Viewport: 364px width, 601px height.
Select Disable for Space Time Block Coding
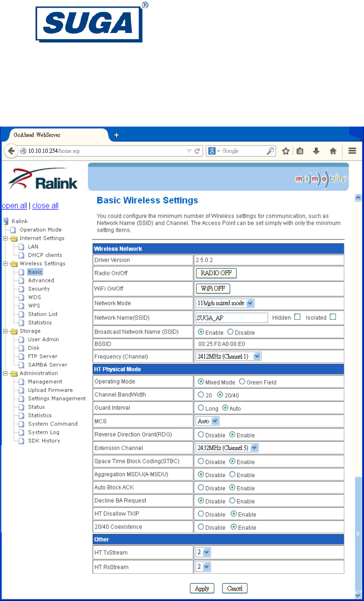point(201,461)
